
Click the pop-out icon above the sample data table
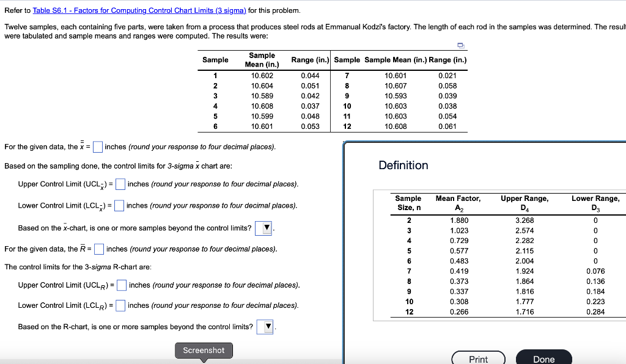[x=460, y=45]
